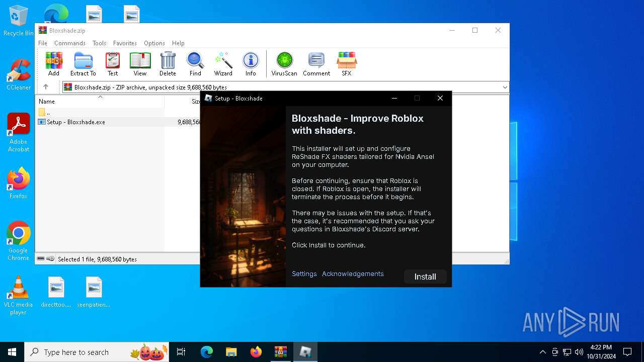
Task: Expand the archive path dropdown
Action: click(x=505, y=87)
